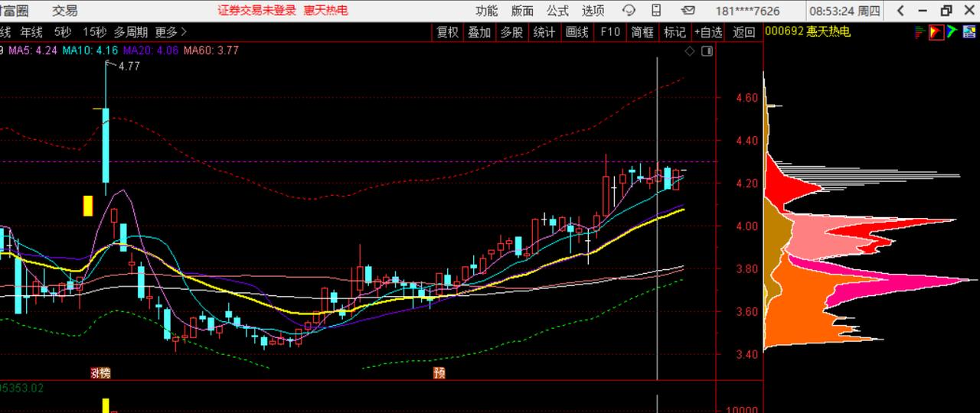Viewport: 980px width, 413px height.
Task: Switch to the 15秒 period tab
Action: (x=94, y=32)
